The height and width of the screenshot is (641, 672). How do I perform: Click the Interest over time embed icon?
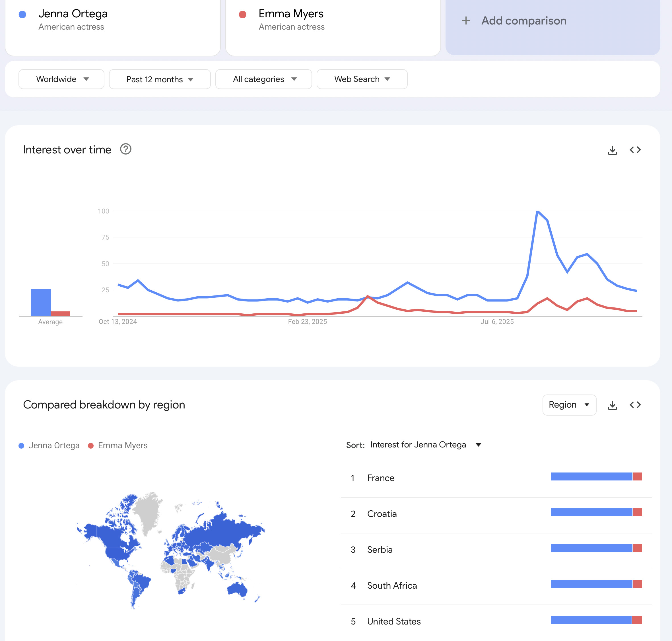635,150
